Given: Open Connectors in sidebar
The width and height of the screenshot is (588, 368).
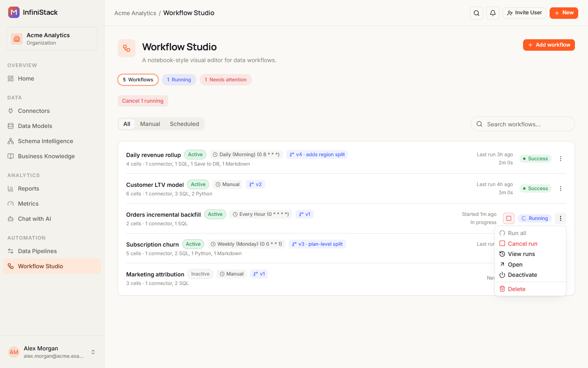Looking at the screenshot, I should (52, 111).
